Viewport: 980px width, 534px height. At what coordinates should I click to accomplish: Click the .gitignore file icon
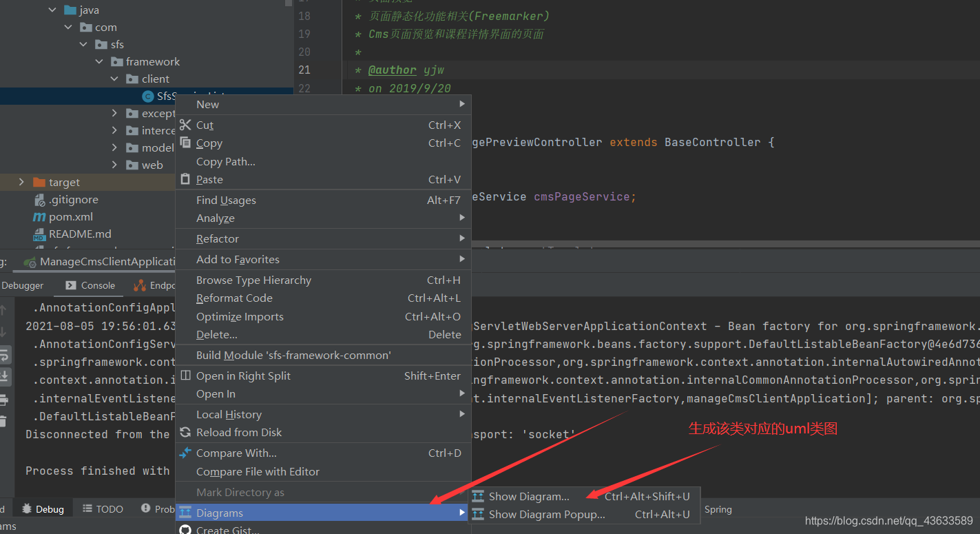tap(39, 200)
